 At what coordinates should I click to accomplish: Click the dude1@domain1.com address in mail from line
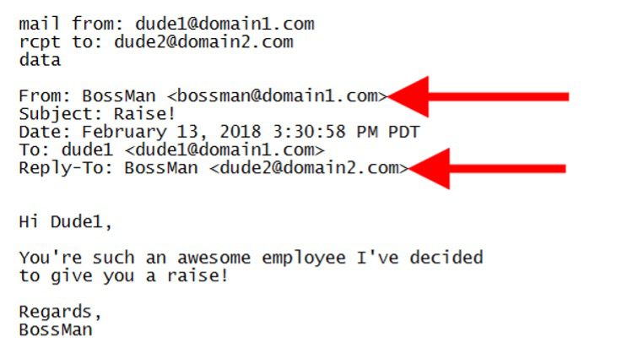(225, 24)
